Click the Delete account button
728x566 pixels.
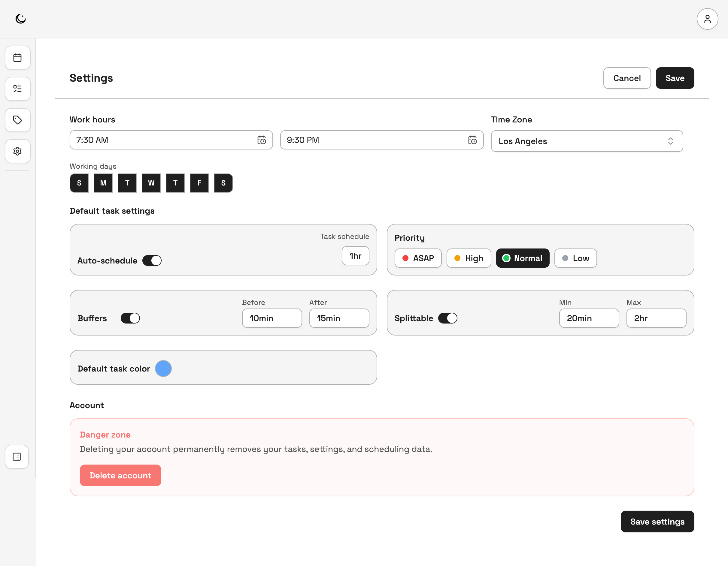click(x=120, y=475)
